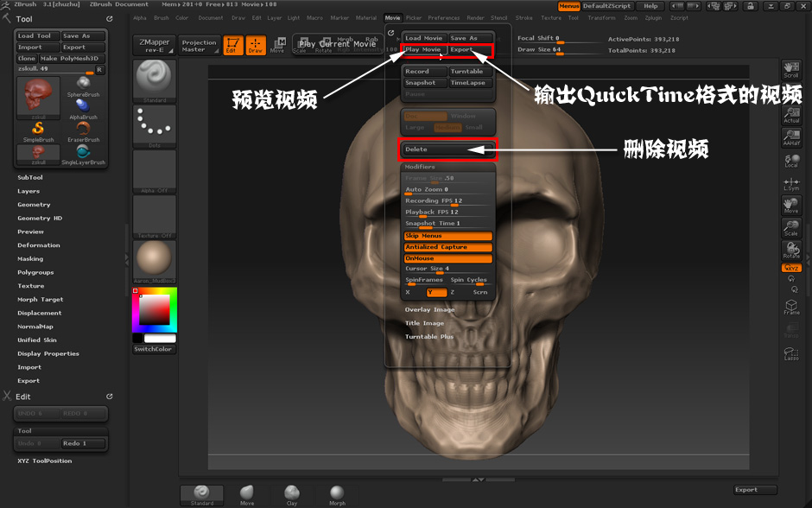Pick a color in the color picker square
812x508 pixels.
(x=155, y=309)
